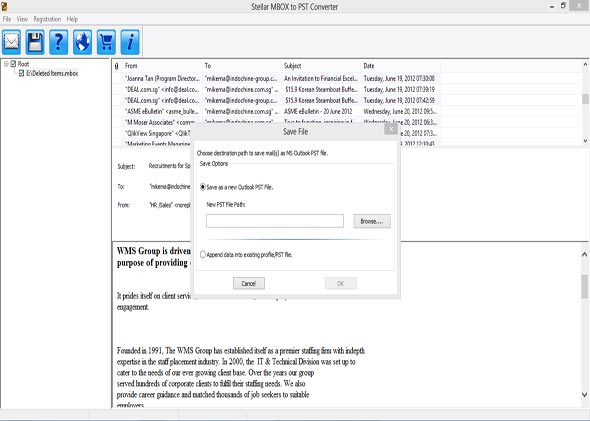Collapse the Root tree node
The height and width of the screenshot is (421, 590).
(6, 64)
